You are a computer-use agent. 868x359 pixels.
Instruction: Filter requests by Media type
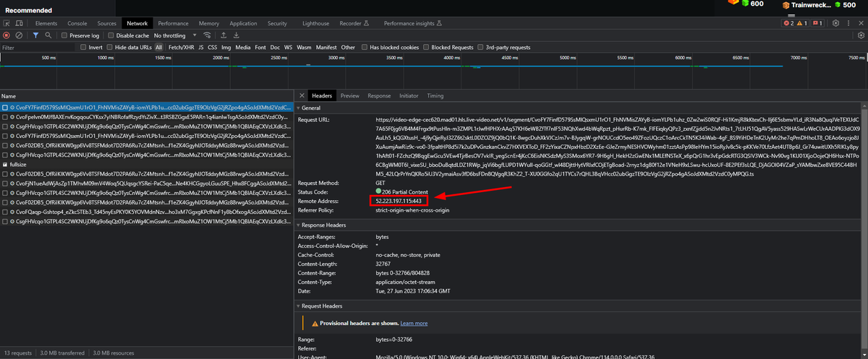coord(243,47)
